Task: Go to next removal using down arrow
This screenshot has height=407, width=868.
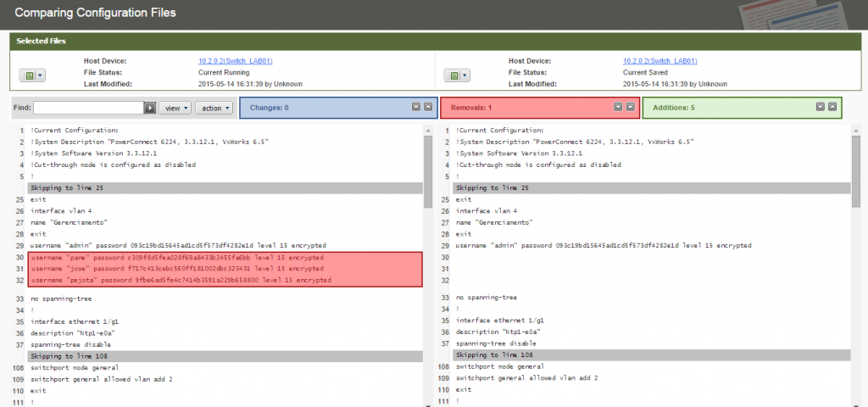Action: [x=618, y=107]
